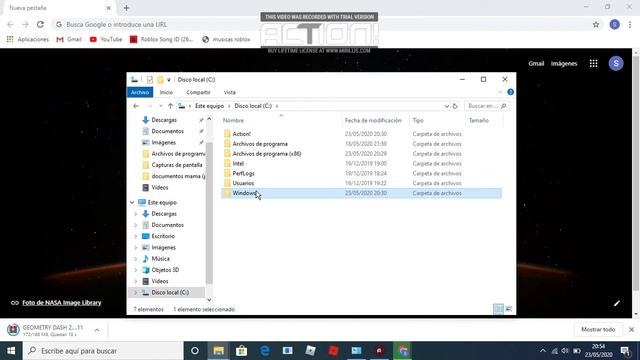Viewport: 640px width, 360px height.
Task: Open Archivos de programa (x86) folder
Action: (x=267, y=153)
